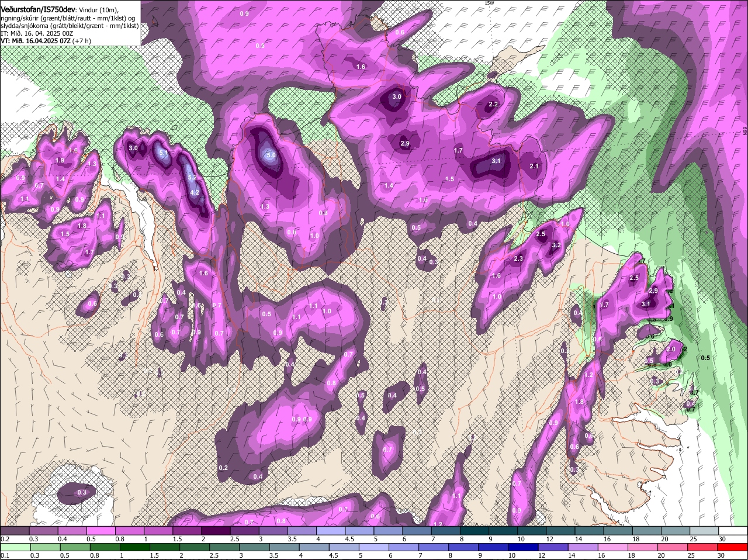Pick the darkest green swatch labeled 1

tap(135, 547)
